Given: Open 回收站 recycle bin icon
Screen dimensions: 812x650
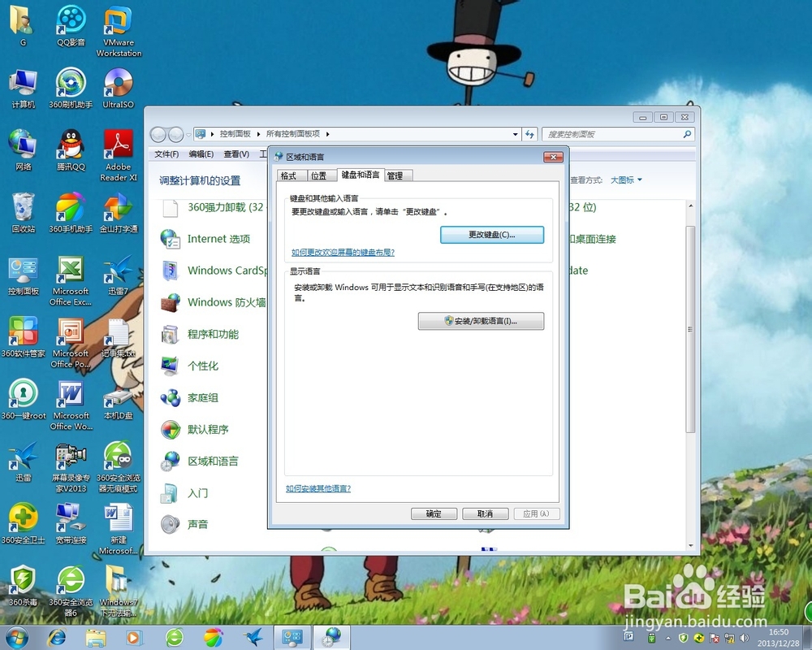Looking at the screenshot, I should tap(24, 213).
